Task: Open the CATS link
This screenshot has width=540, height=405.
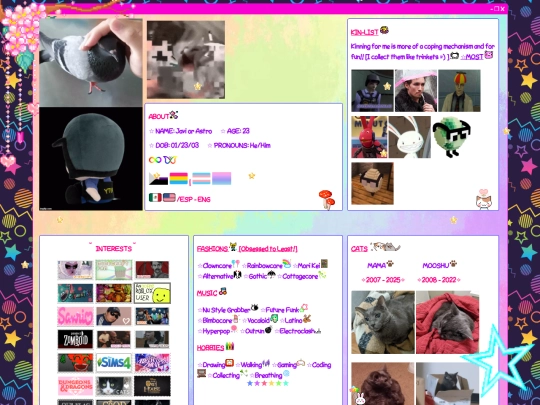Action: pos(359,249)
